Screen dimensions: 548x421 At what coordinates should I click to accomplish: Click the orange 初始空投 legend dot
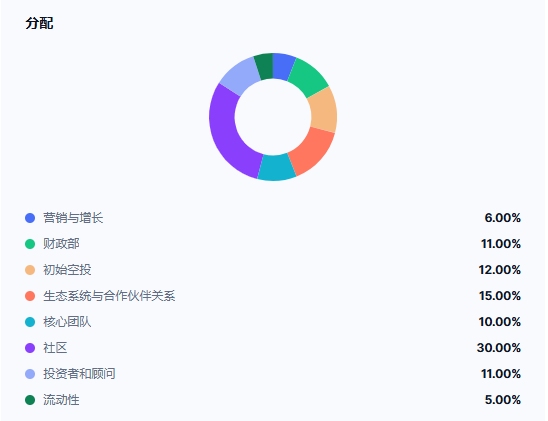(x=30, y=270)
